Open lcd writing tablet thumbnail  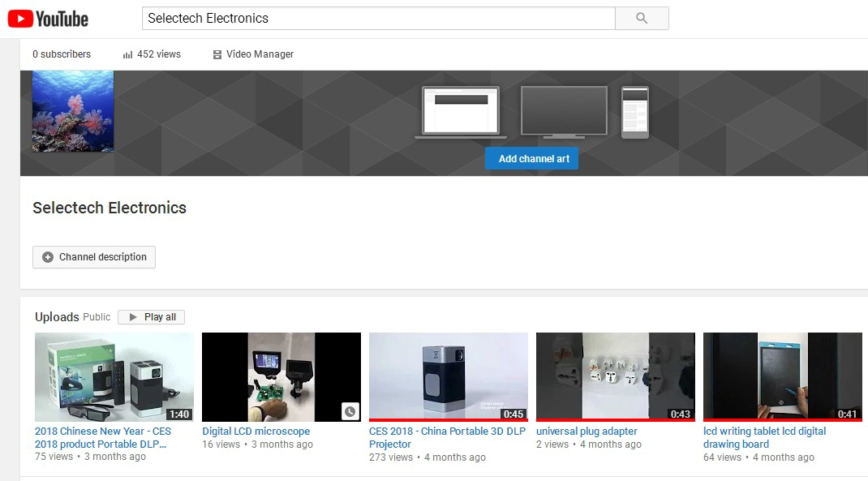[783, 377]
